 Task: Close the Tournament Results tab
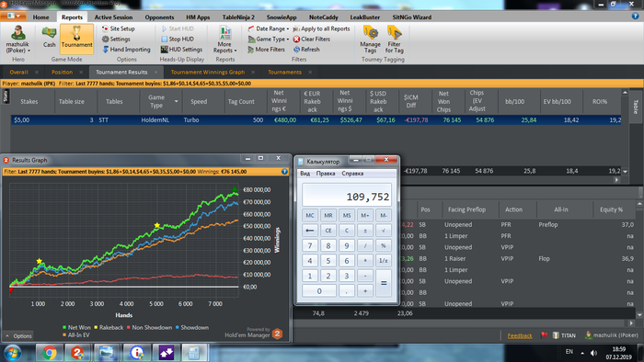click(156, 73)
